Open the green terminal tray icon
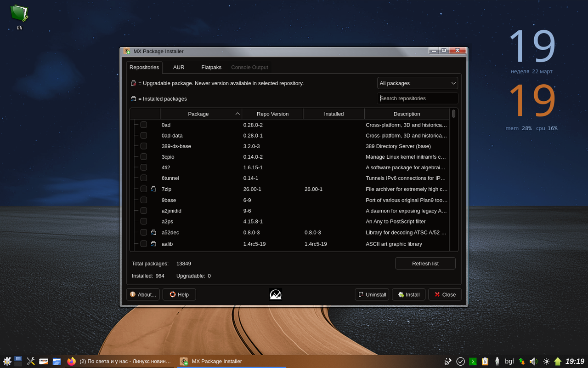 click(473, 361)
